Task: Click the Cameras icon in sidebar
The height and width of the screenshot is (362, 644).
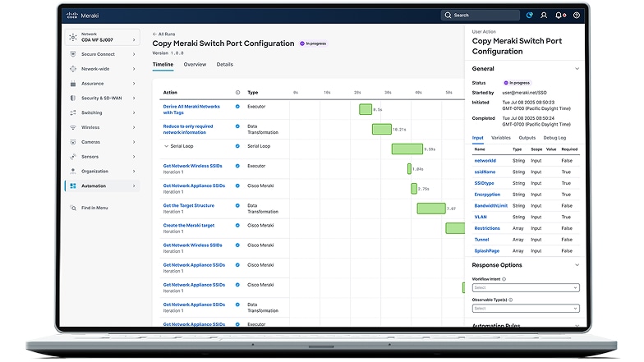Action: tap(73, 142)
